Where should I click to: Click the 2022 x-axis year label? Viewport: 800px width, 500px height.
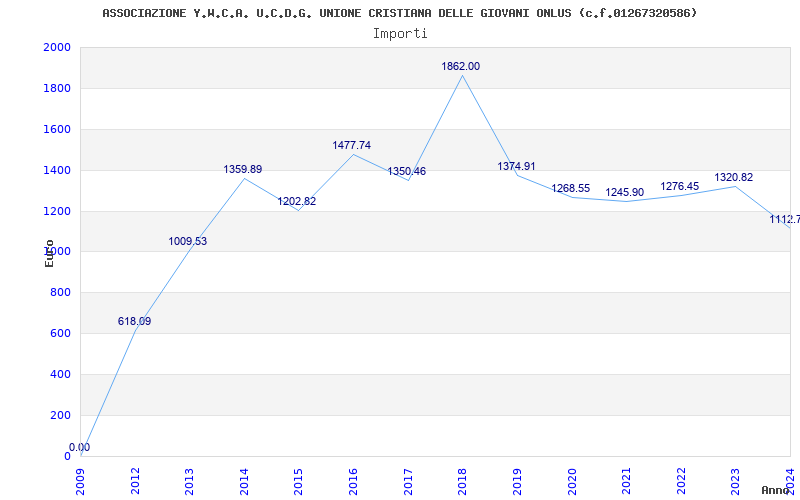click(x=681, y=481)
